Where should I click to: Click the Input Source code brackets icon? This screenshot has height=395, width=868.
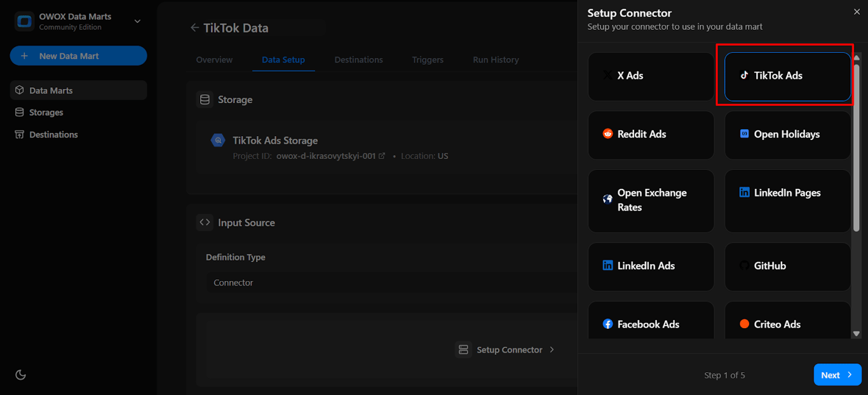(x=205, y=223)
